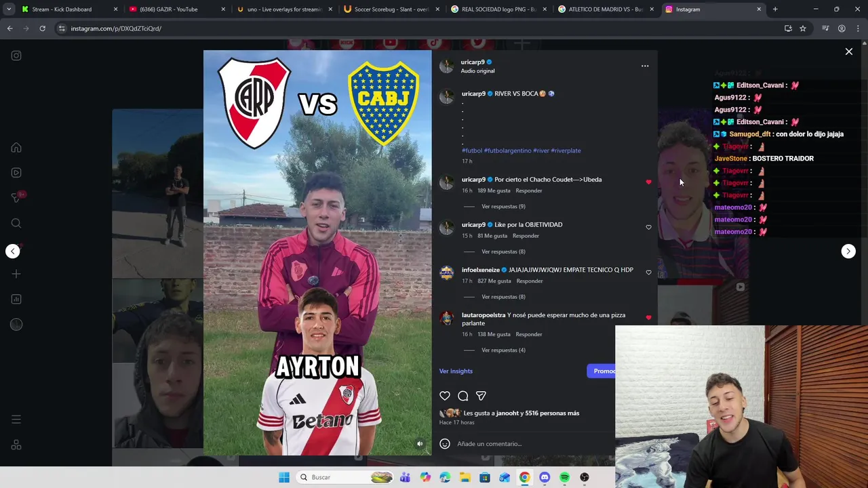
Task: Like the post with the heart icon
Action: [x=445, y=396]
